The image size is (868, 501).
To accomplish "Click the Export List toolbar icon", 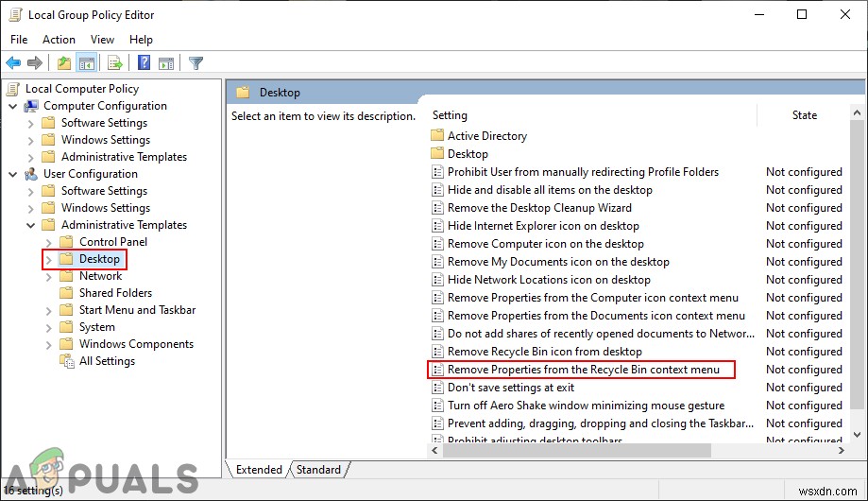I will [x=115, y=62].
